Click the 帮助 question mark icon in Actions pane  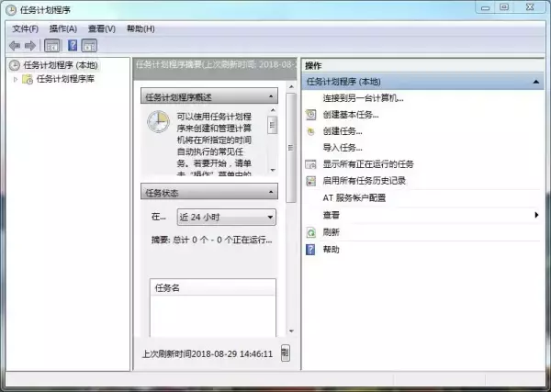(310, 250)
